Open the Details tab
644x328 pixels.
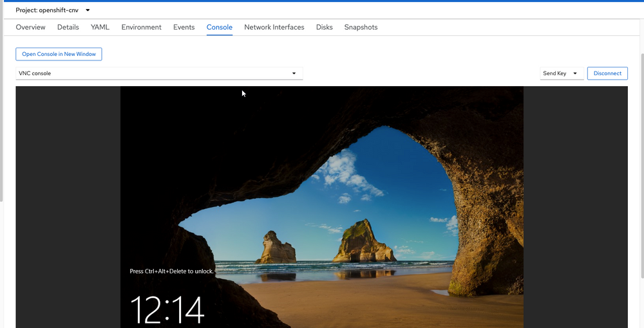click(x=68, y=28)
